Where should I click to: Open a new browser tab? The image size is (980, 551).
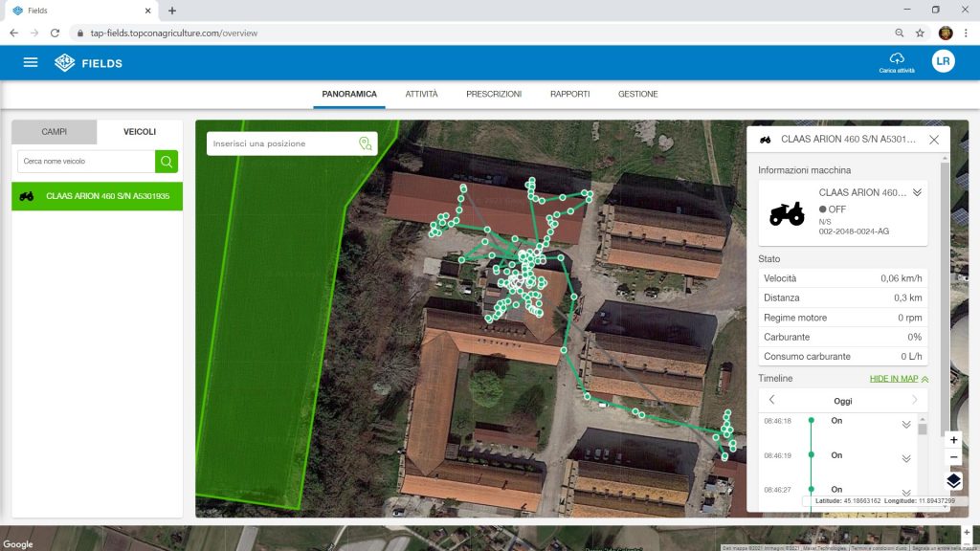click(172, 11)
